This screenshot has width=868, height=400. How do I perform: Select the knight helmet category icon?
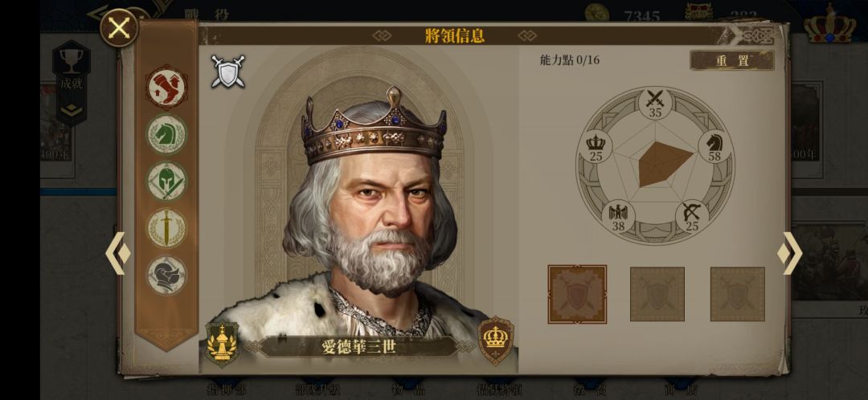point(166,275)
